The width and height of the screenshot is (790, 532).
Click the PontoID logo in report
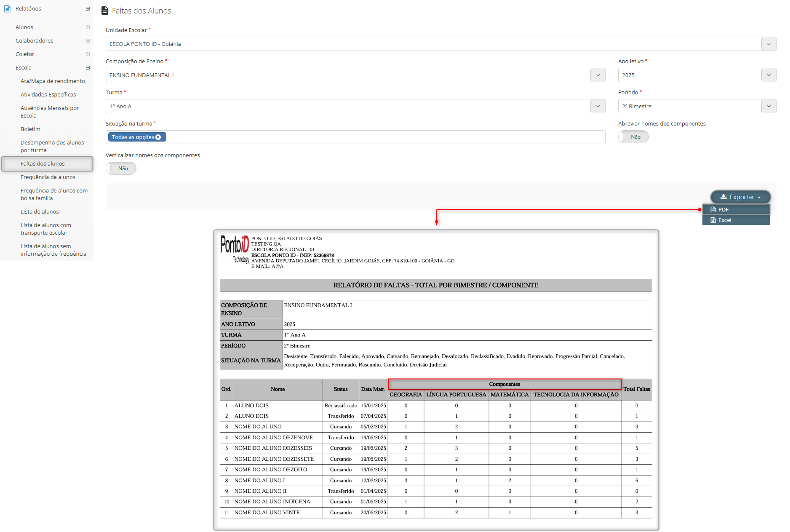pyautogui.click(x=235, y=249)
